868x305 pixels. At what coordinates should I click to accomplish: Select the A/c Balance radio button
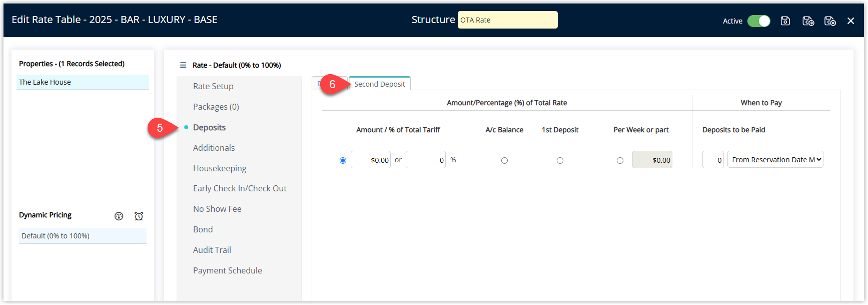(x=504, y=160)
